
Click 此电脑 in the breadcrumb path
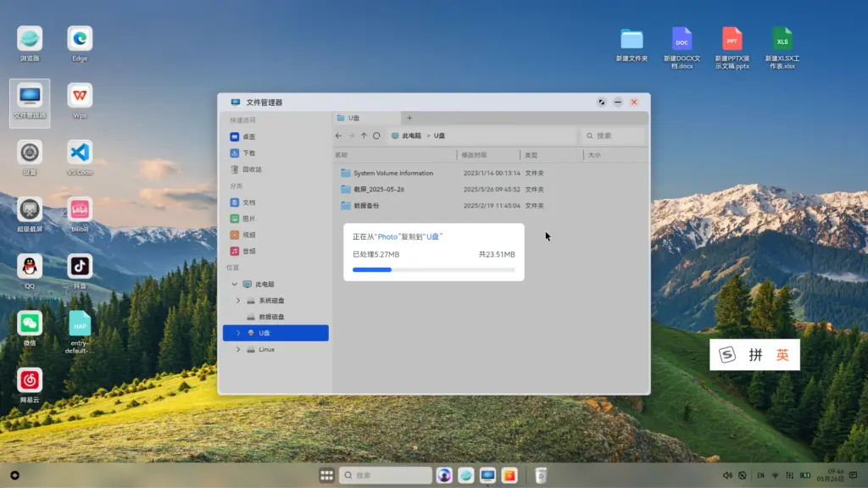point(411,136)
